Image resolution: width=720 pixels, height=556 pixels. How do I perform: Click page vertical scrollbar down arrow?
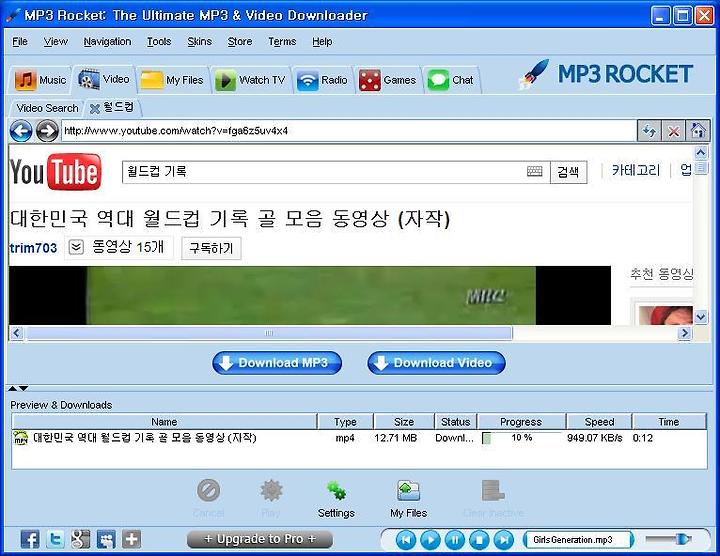tap(701, 316)
